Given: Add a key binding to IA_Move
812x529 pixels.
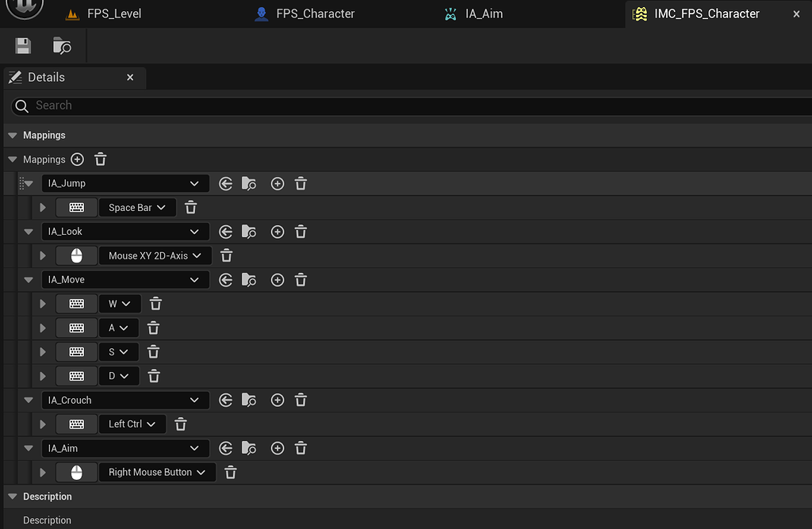Looking at the screenshot, I should [x=278, y=280].
